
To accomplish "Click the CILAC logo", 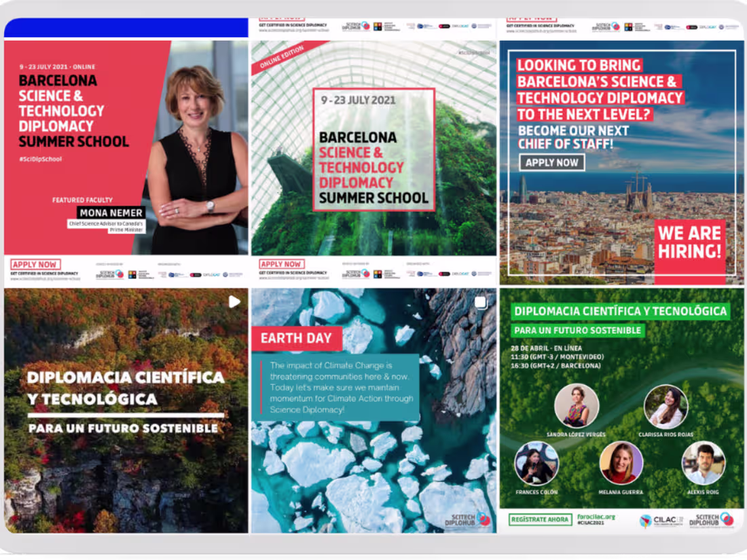I will click(661, 521).
